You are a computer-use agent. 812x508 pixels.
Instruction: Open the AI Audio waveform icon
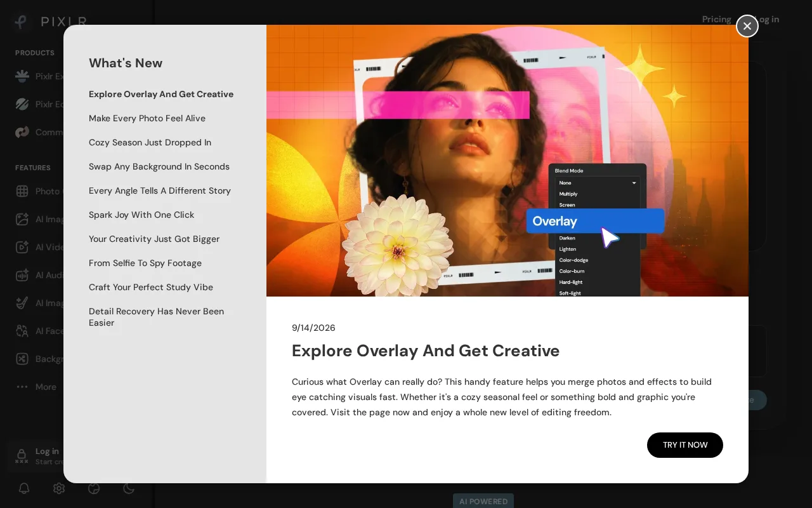coord(22,275)
